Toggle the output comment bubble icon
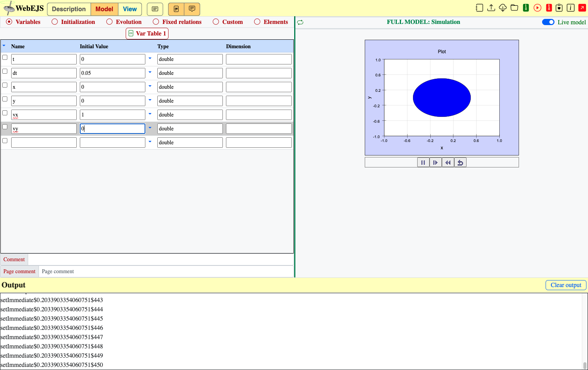This screenshot has width=588, height=370. coord(192,9)
